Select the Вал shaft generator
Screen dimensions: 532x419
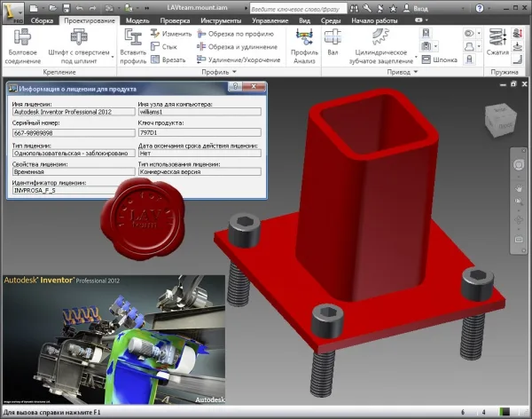(332, 42)
